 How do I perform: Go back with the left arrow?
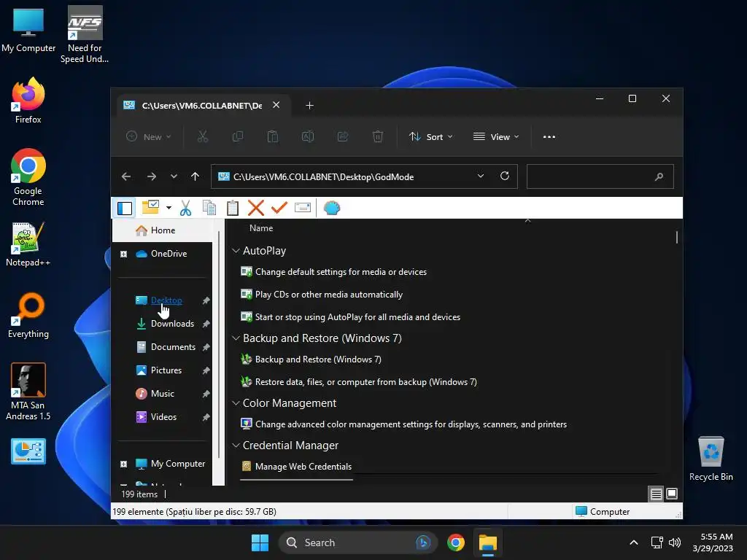[x=126, y=176]
